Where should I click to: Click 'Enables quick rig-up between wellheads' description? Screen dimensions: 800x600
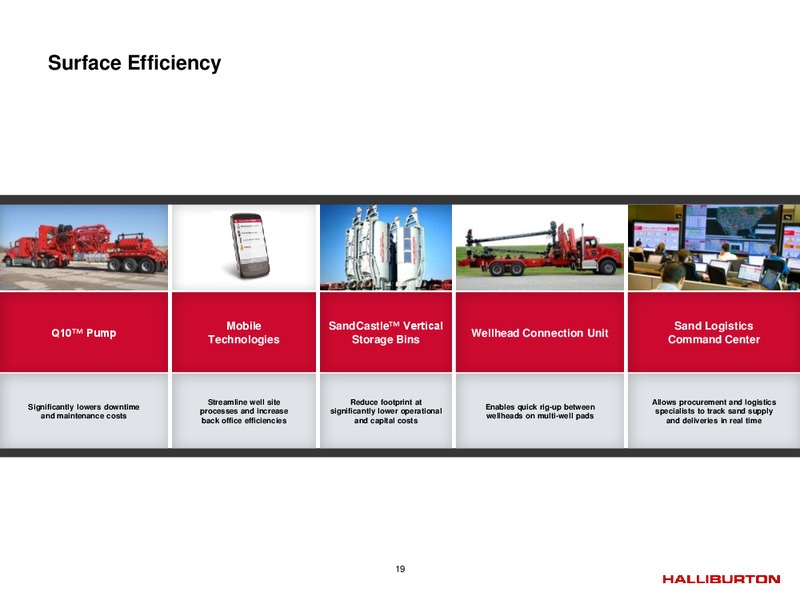click(x=540, y=411)
